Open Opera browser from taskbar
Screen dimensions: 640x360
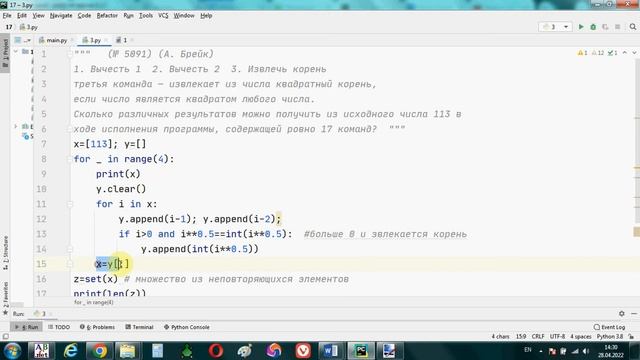tap(216, 351)
